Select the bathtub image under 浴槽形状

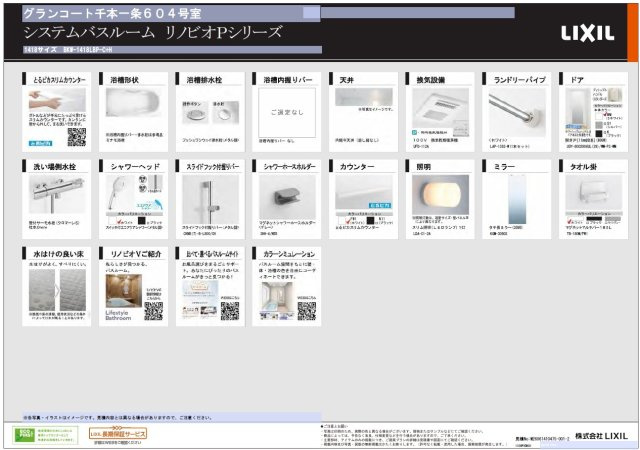click(x=133, y=103)
